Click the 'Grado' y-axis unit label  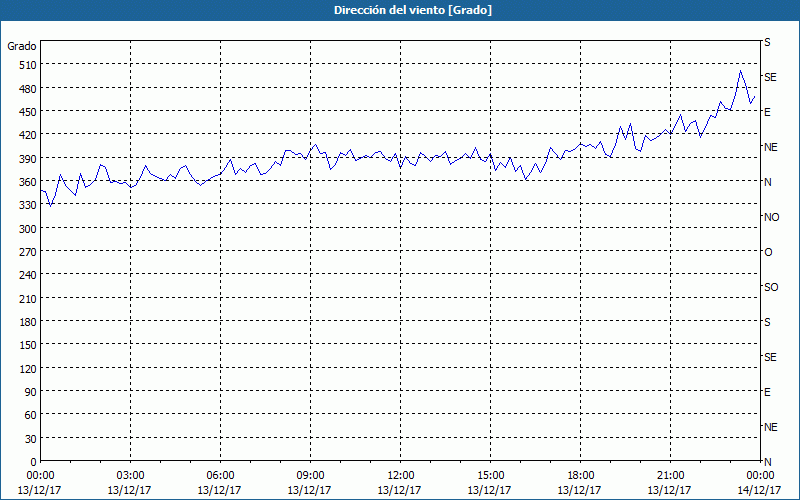(21, 46)
